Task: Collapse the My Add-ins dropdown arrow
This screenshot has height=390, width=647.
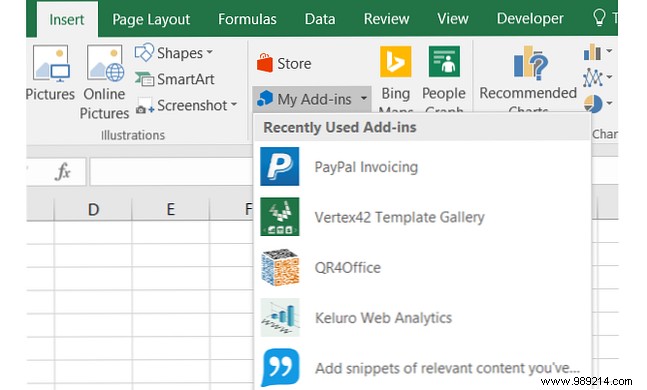Action: click(364, 99)
